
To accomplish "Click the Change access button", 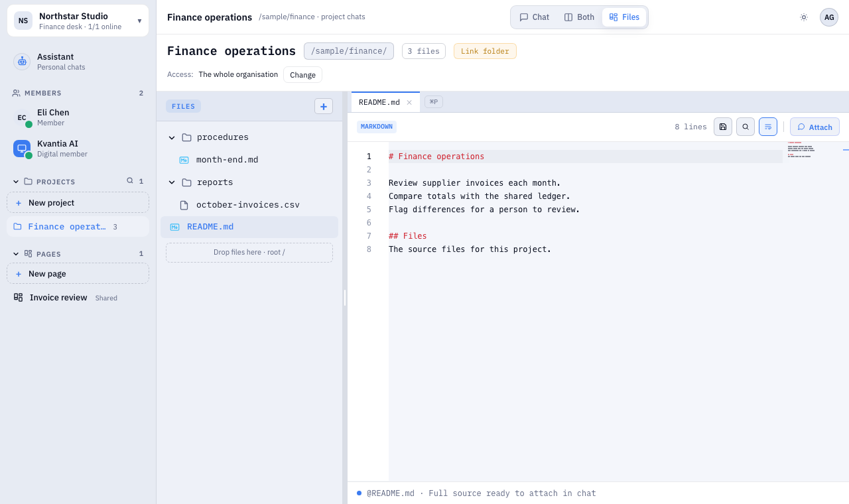I will (x=302, y=75).
